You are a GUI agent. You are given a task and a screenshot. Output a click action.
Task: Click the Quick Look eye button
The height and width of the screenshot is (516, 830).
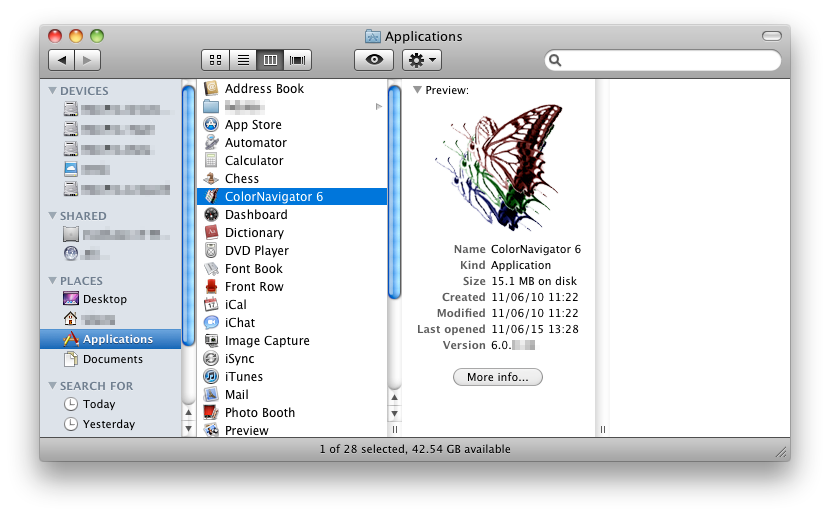point(374,60)
